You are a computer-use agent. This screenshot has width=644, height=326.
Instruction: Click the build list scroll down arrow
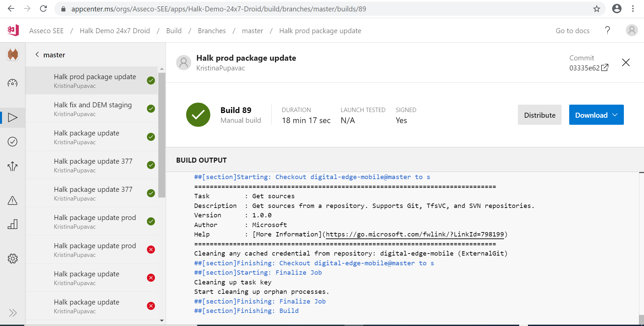point(162,321)
